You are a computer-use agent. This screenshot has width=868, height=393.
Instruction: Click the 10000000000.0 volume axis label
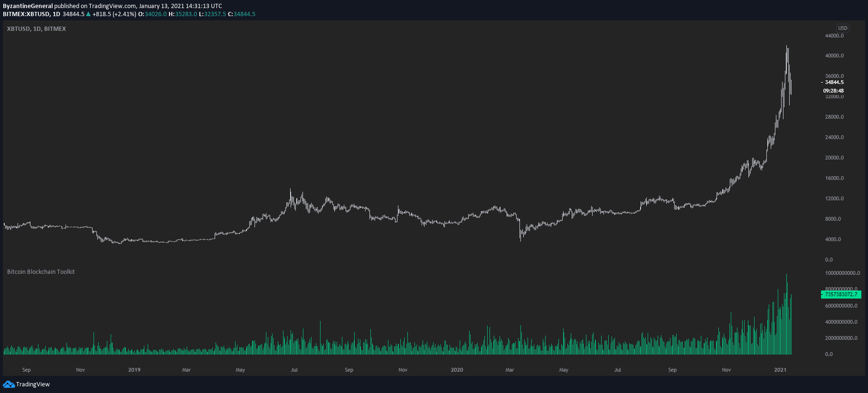point(842,273)
